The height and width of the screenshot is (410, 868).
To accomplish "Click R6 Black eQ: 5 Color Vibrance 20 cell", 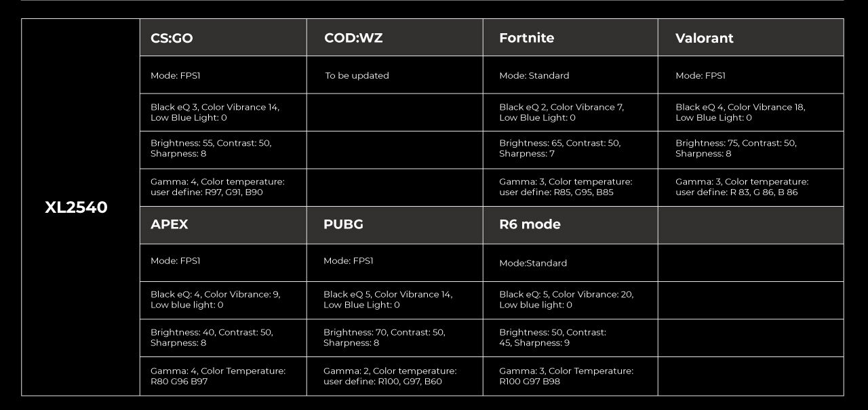I will 570,300.
